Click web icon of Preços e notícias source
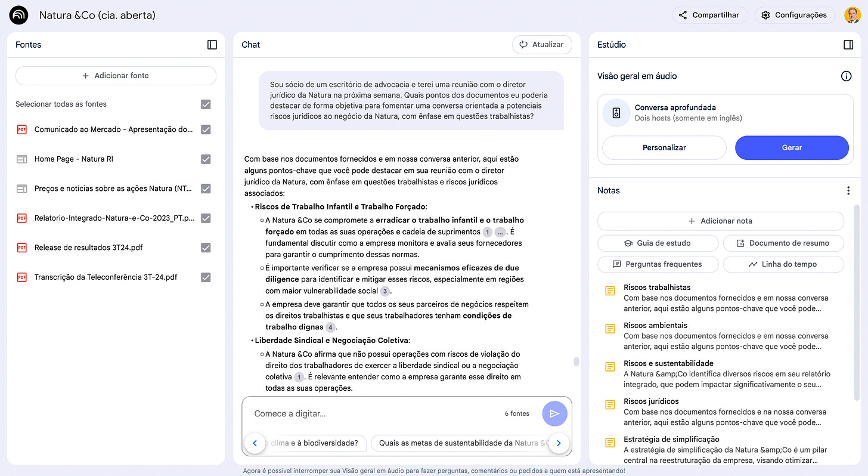The width and height of the screenshot is (868, 476). (22, 188)
